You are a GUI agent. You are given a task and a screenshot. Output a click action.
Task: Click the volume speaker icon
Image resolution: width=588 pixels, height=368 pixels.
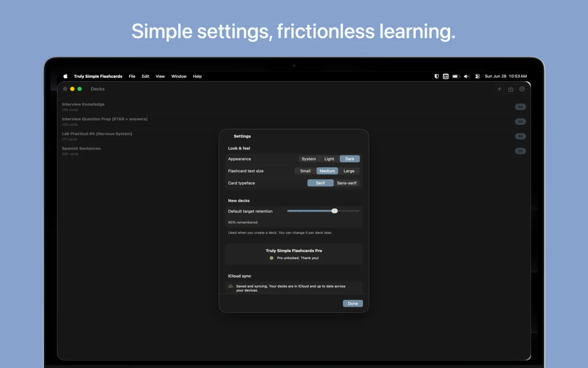(x=467, y=76)
